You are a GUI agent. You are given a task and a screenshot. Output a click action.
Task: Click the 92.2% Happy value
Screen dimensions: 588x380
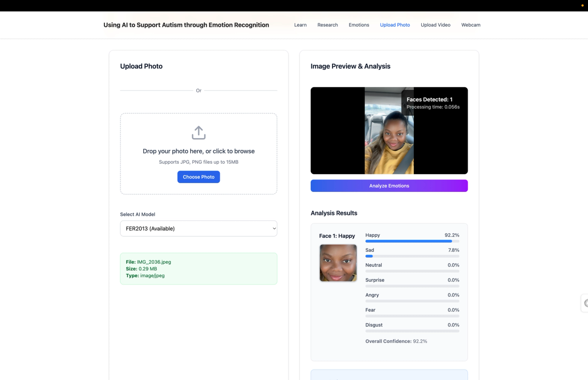(x=452, y=235)
